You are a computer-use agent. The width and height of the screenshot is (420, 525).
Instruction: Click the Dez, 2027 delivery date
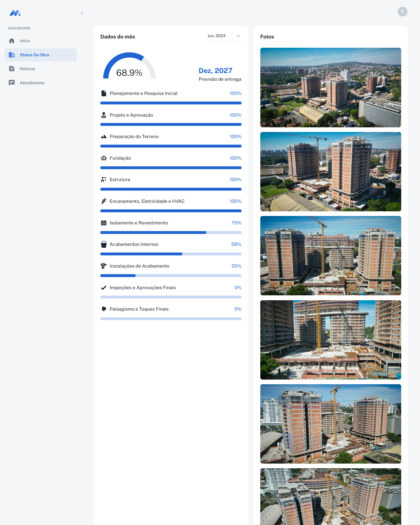point(216,71)
